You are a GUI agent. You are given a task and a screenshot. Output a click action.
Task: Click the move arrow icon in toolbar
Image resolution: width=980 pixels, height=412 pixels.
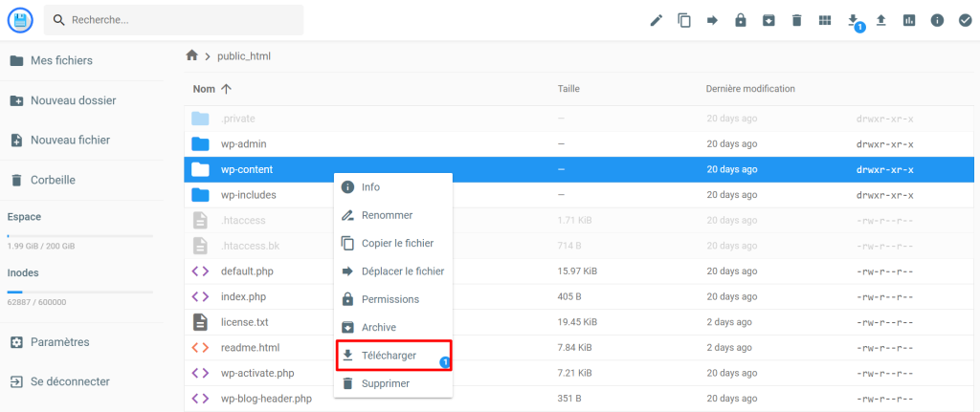712,20
